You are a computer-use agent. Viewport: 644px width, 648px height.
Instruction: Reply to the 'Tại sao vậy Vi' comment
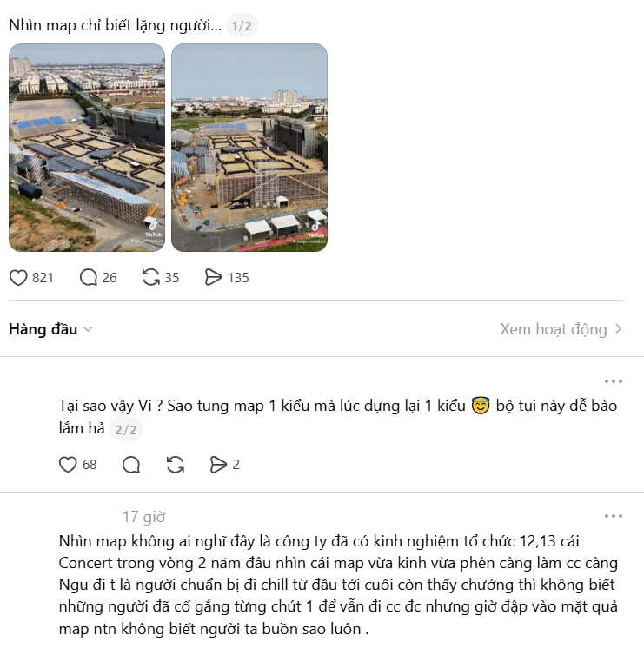[131, 465]
